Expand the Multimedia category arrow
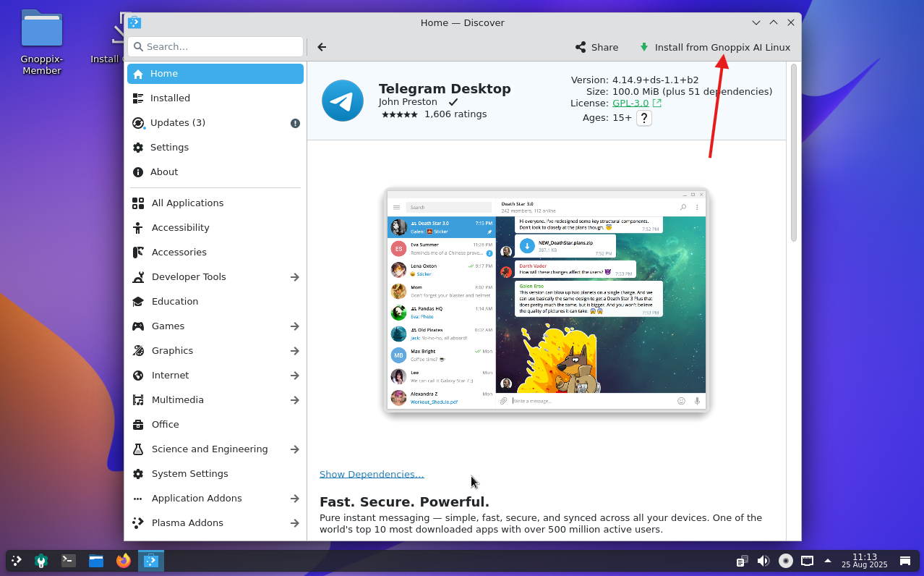The width and height of the screenshot is (924, 576). click(x=295, y=400)
